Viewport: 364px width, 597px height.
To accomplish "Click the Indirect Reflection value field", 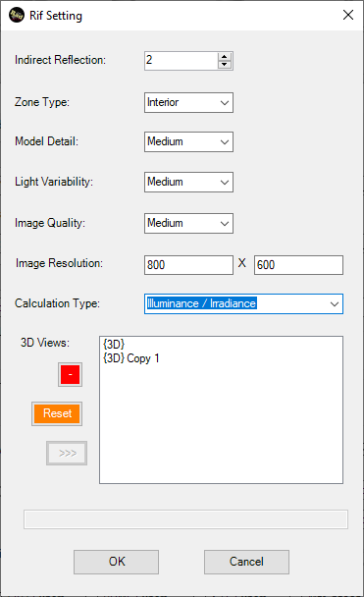I will click(x=182, y=61).
